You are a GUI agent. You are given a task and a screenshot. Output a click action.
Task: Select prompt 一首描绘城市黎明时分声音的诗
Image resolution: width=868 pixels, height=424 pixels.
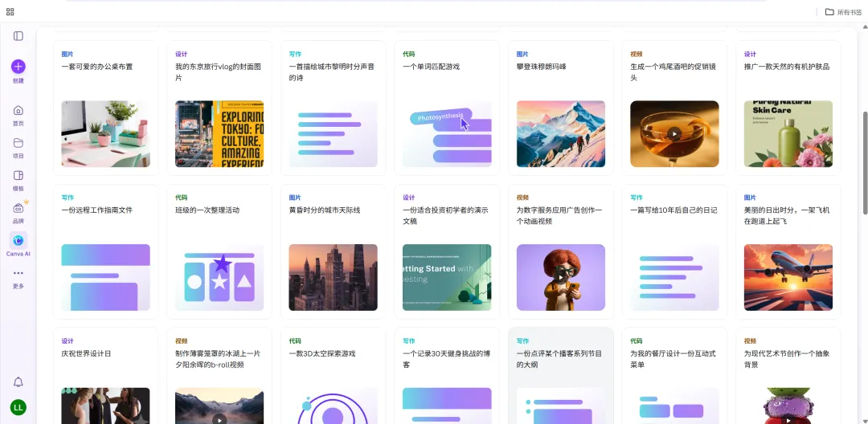pyautogui.click(x=332, y=72)
